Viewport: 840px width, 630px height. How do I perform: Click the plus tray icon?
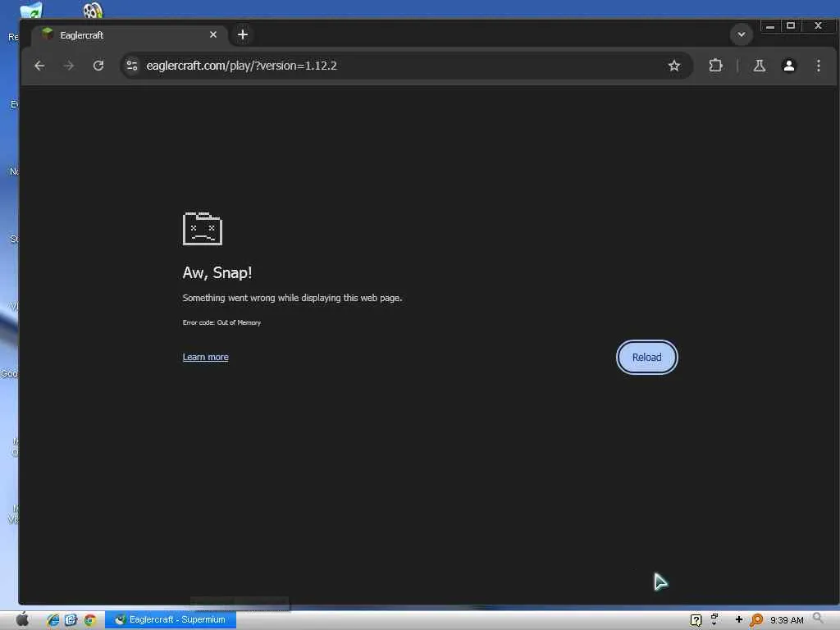pyautogui.click(x=739, y=619)
